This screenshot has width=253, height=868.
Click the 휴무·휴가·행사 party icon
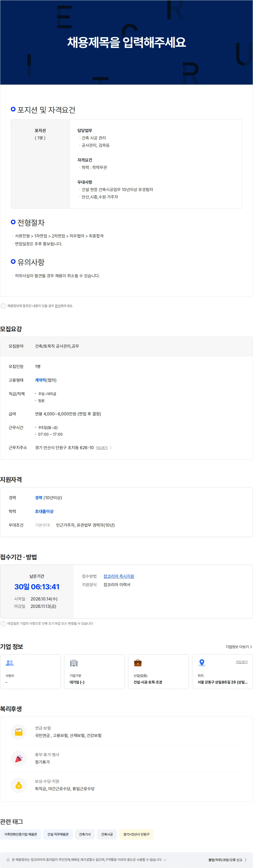coord(19,759)
